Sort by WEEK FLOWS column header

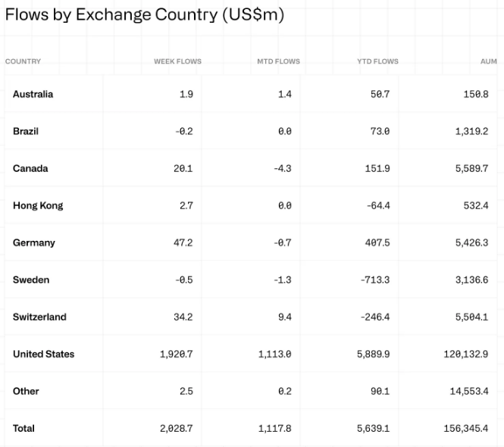click(177, 61)
